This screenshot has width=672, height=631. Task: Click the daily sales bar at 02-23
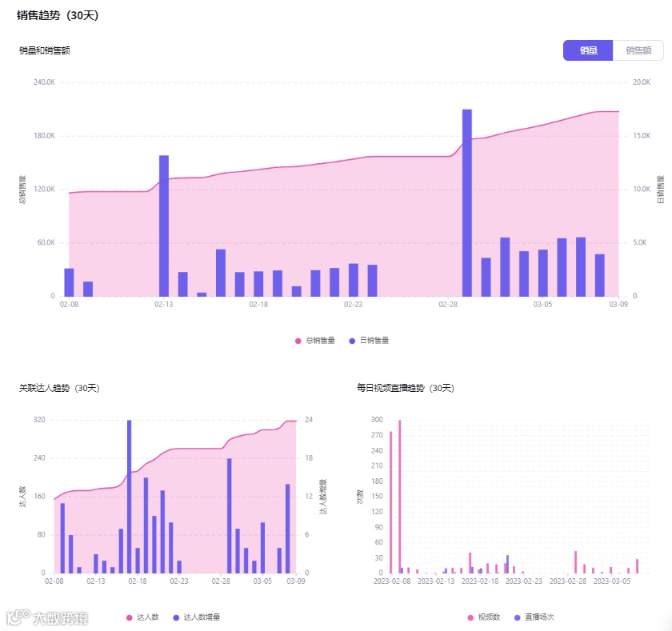(354, 280)
